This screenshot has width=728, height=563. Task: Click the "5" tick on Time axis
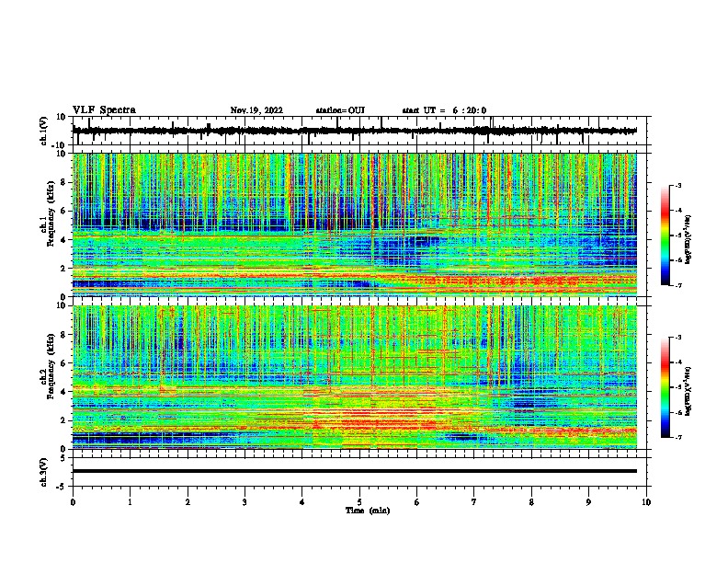coord(359,502)
